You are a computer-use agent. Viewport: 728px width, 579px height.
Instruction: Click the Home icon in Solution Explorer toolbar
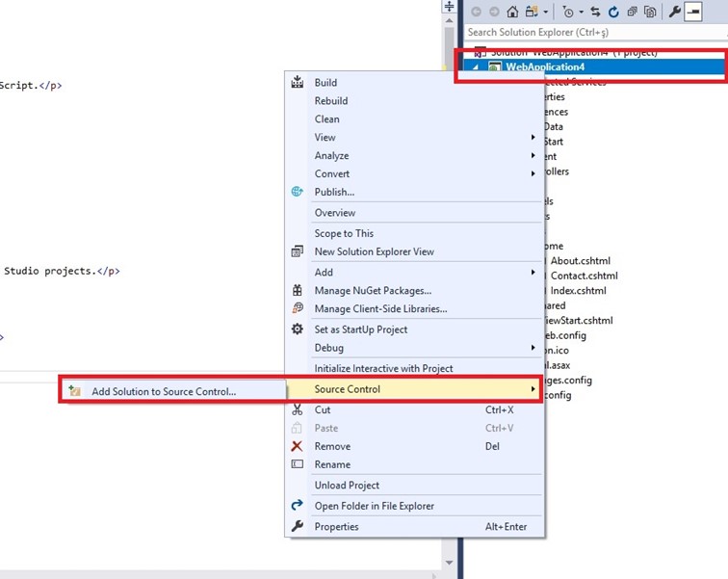(x=512, y=13)
